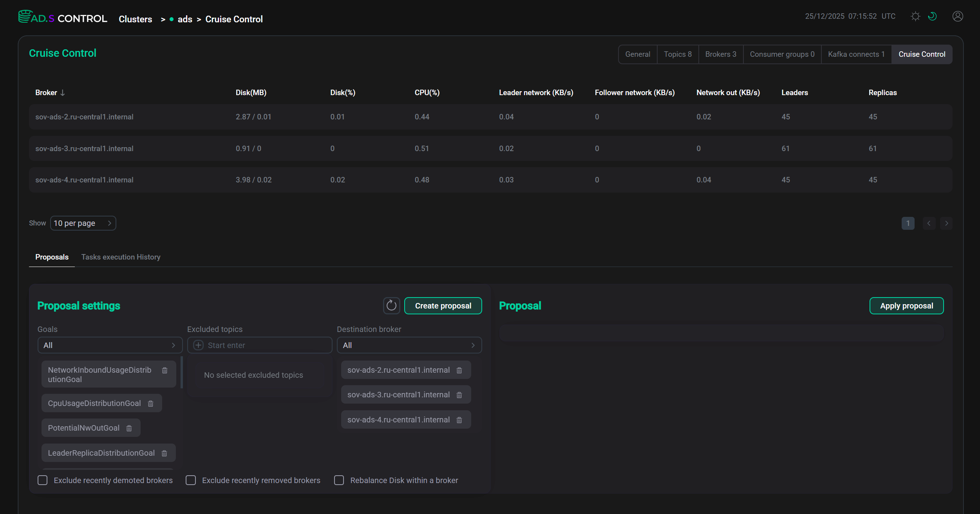Screen dimensions: 980x514
Task: Check Exclude recently removed brokers
Action: click(191, 480)
